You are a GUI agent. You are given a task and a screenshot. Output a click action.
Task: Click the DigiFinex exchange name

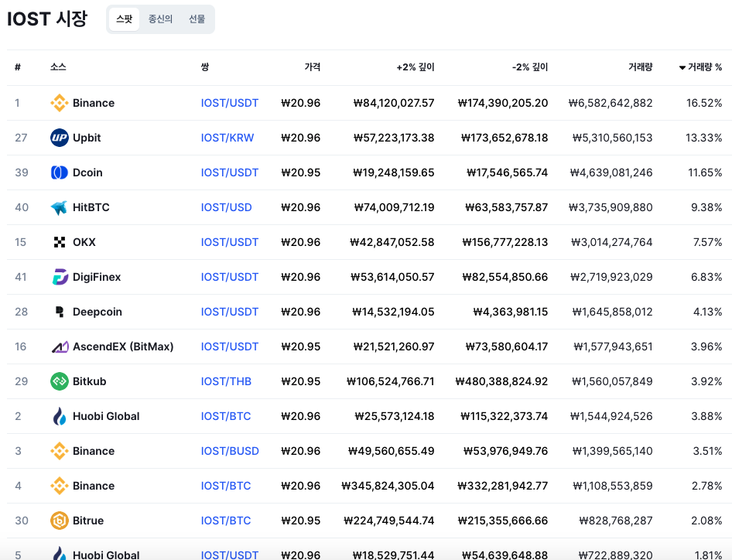[x=97, y=277]
